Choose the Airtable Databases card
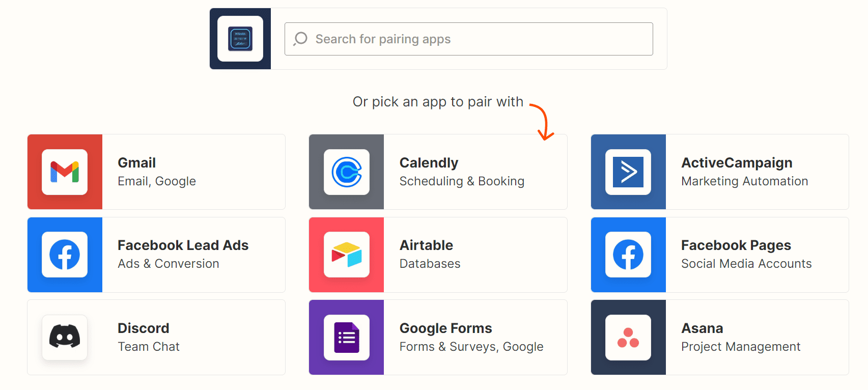Viewport: 868px width, 390px height. point(438,255)
